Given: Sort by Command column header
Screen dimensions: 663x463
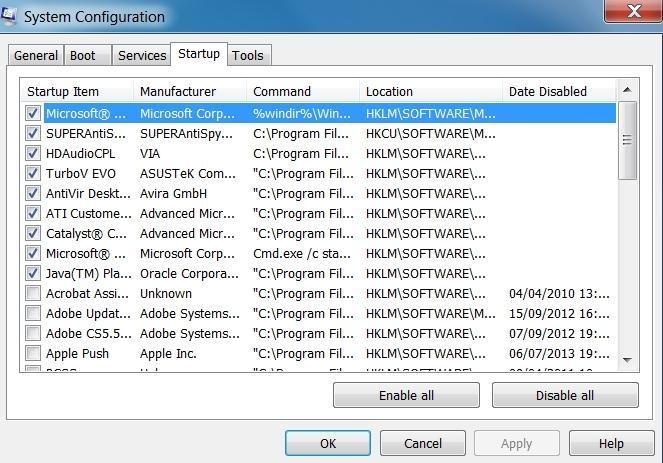Looking at the screenshot, I should [x=303, y=91].
